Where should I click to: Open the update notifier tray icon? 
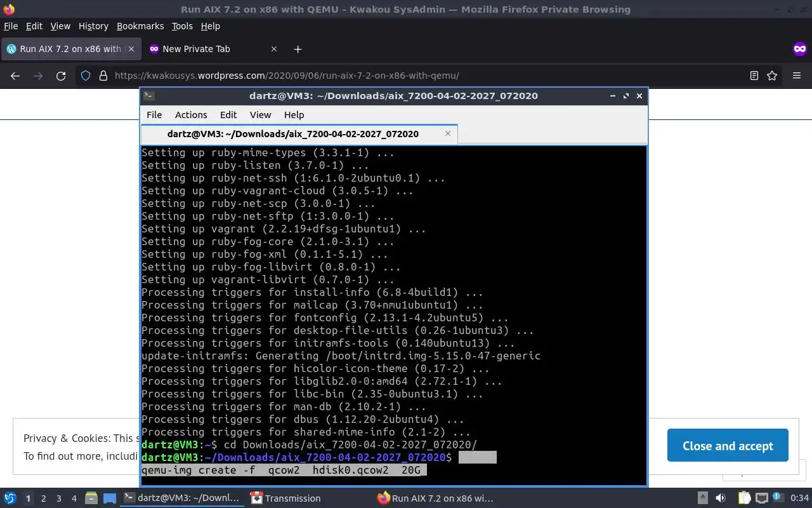point(777,498)
